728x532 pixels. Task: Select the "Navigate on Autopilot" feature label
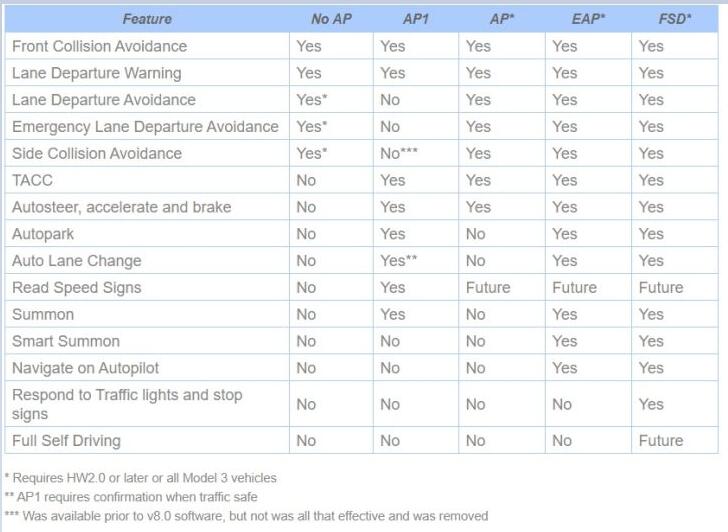[x=85, y=368]
